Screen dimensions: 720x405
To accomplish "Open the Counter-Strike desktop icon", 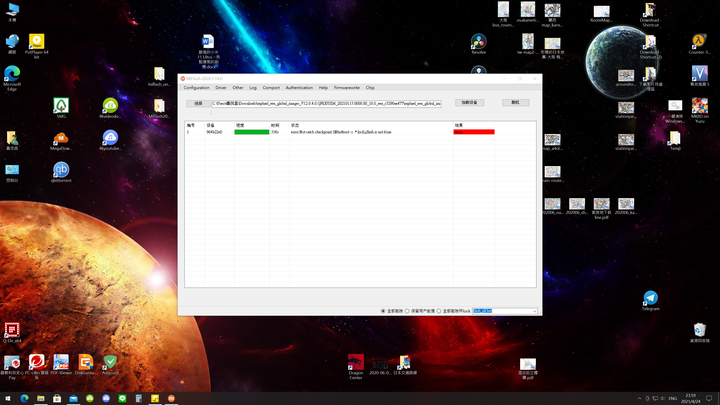I will point(699,44).
